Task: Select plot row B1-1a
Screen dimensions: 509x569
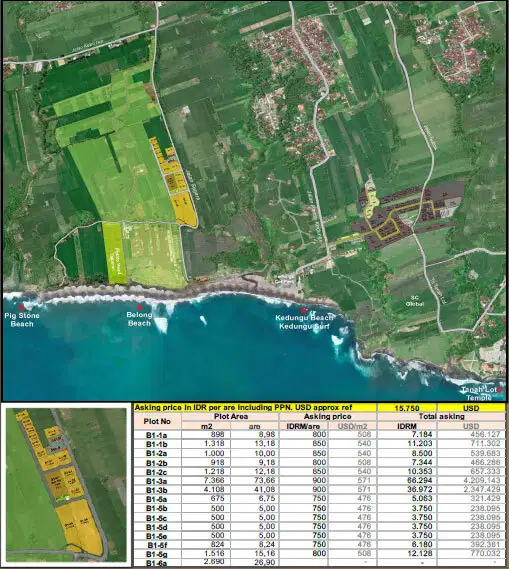Action: click(319, 435)
